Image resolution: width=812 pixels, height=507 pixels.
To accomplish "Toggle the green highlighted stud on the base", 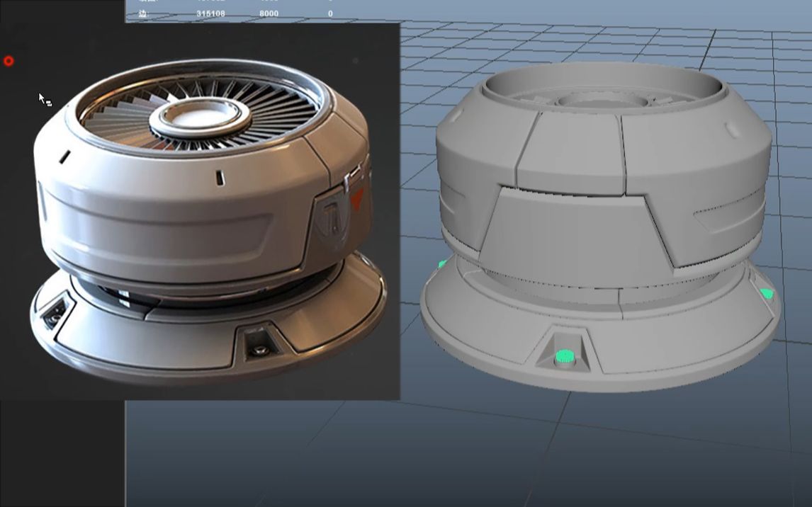I will pyautogui.click(x=563, y=356).
